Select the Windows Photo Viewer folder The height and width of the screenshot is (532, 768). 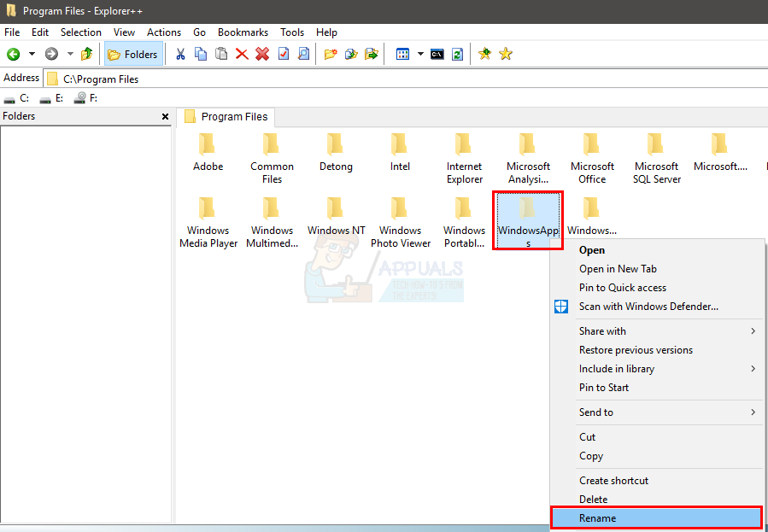click(400, 223)
